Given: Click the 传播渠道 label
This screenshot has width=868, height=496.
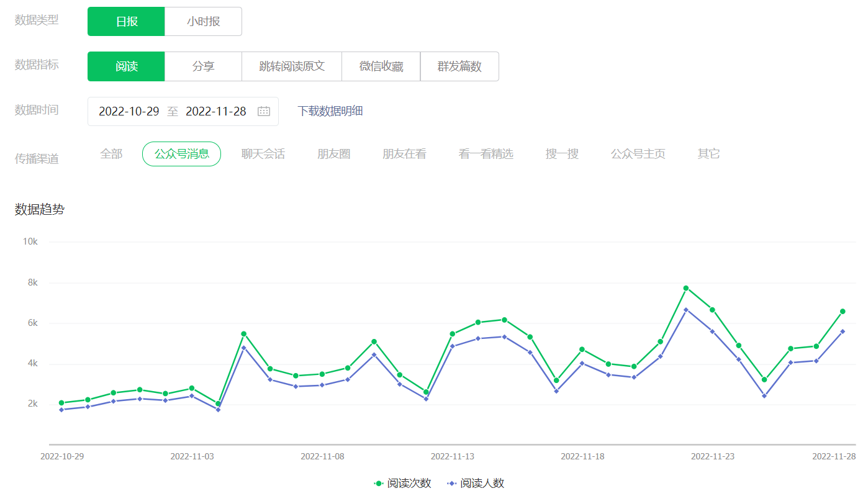Looking at the screenshot, I should (x=37, y=159).
